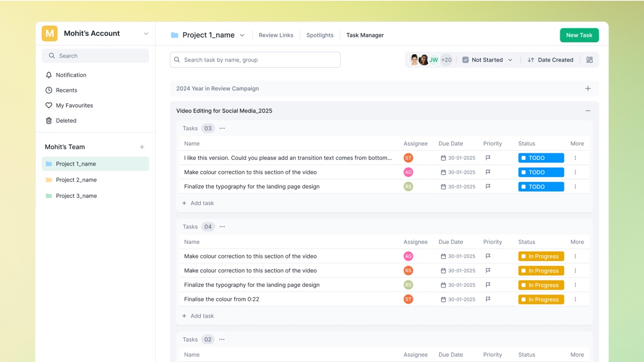Collapse Video Editing for Social Media_2025 group
The image size is (644, 362).
pyautogui.click(x=588, y=111)
